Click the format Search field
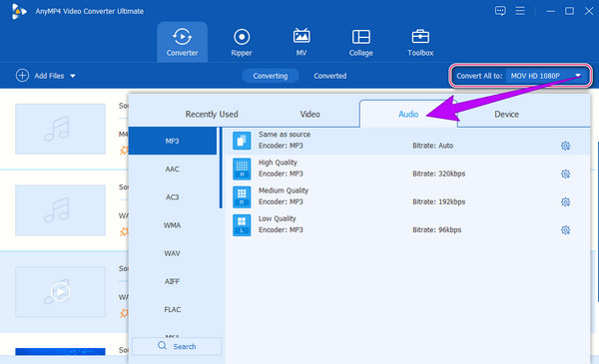 [x=177, y=346]
